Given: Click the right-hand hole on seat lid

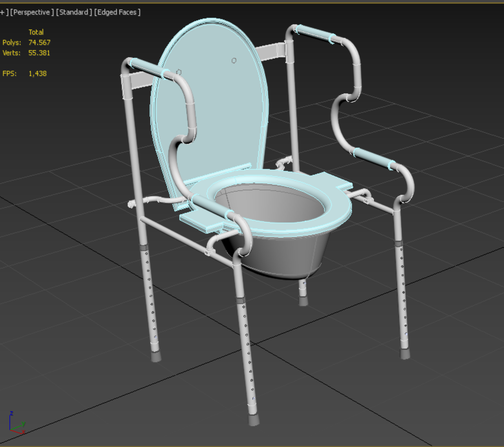Looking at the screenshot, I should click(234, 60).
